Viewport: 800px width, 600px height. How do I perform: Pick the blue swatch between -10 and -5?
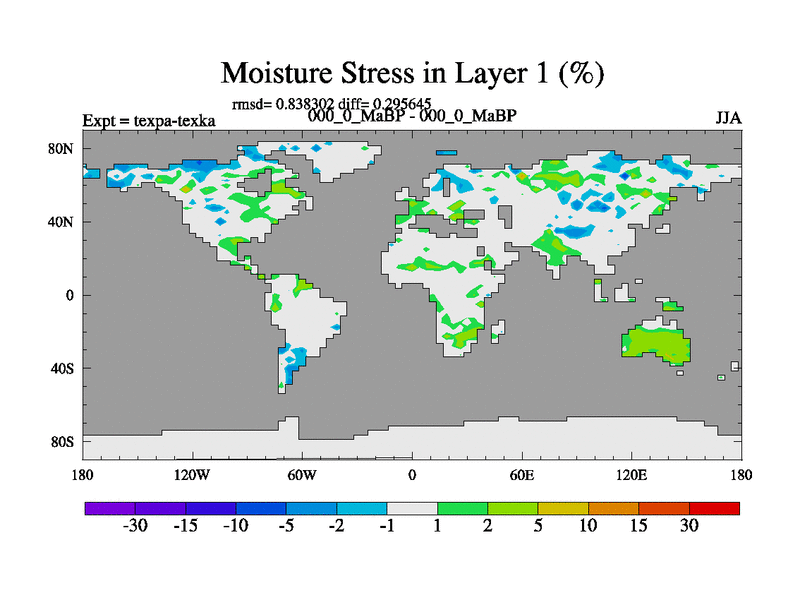[x=261, y=508]
